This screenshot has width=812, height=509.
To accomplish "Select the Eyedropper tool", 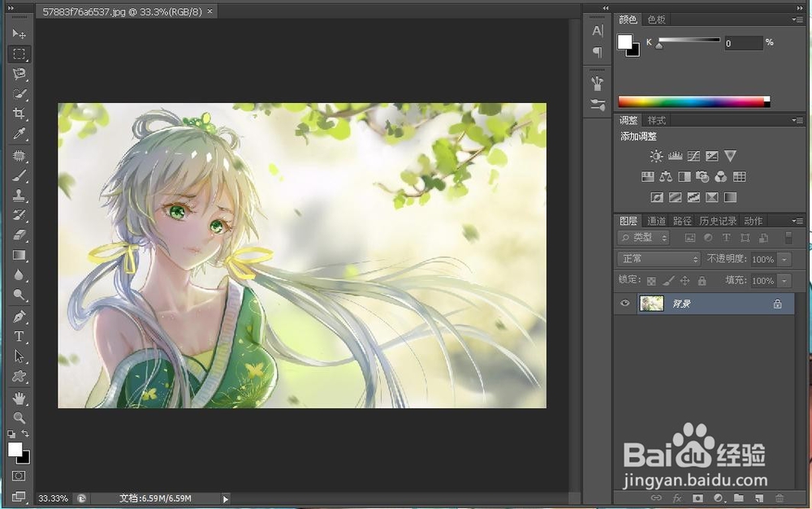I will tap(19, 134).
